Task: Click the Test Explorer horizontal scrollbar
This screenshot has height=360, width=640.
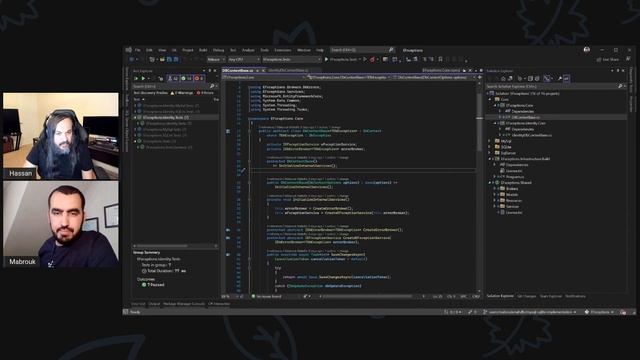Action: pos(162,246)
